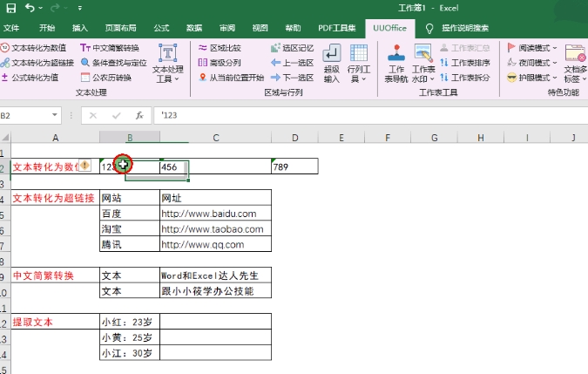Click 公式转化为值 tool
The width and height of the screenshot is (588, 374).
click(x=30, y=78)
